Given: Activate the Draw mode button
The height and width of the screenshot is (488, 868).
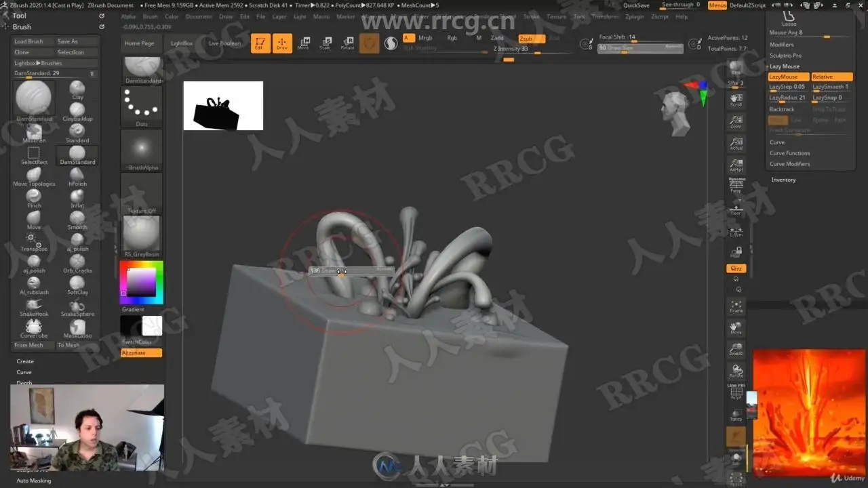Looking at the screenshot, I should coord(282,43).
